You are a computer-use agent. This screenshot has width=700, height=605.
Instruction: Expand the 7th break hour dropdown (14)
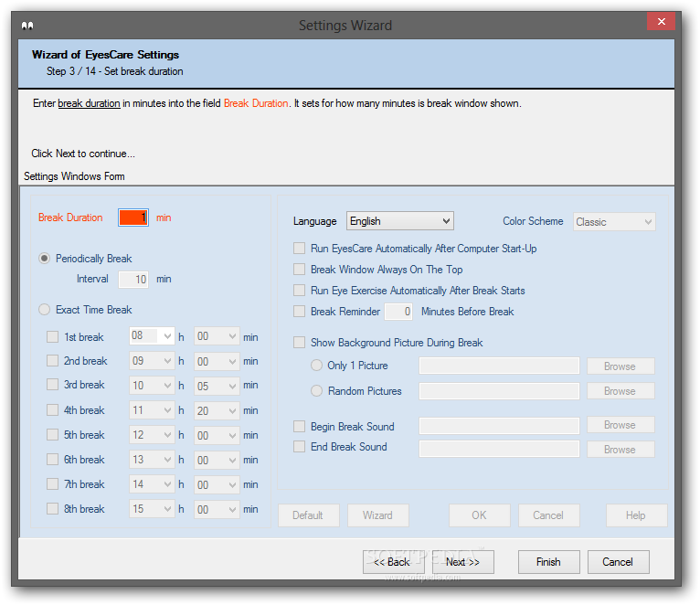point(152,484)
